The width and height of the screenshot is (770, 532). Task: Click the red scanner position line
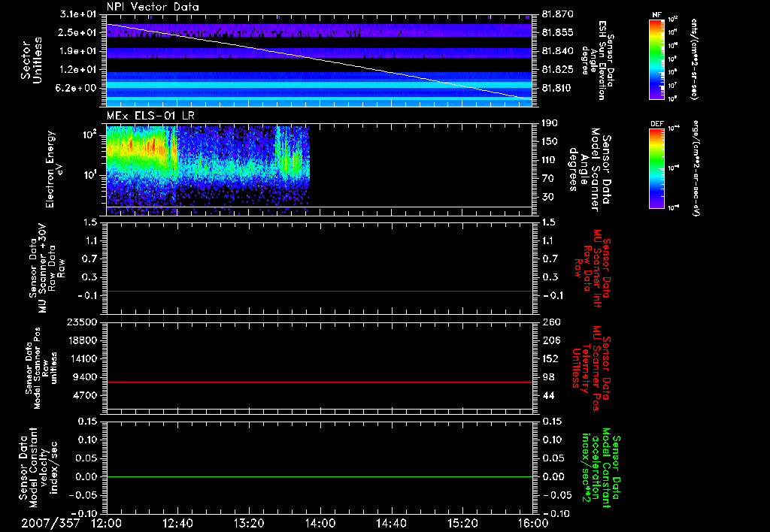(320, 382)
